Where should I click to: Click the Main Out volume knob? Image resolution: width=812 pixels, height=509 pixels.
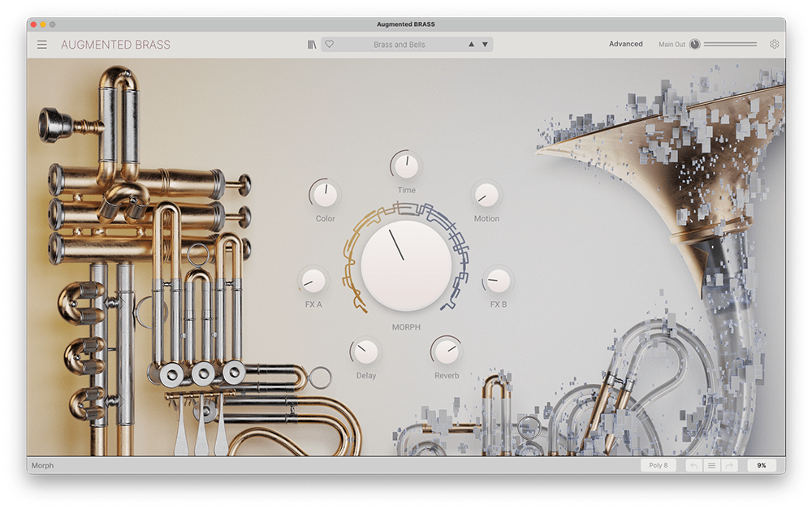(x=695, y=45)
